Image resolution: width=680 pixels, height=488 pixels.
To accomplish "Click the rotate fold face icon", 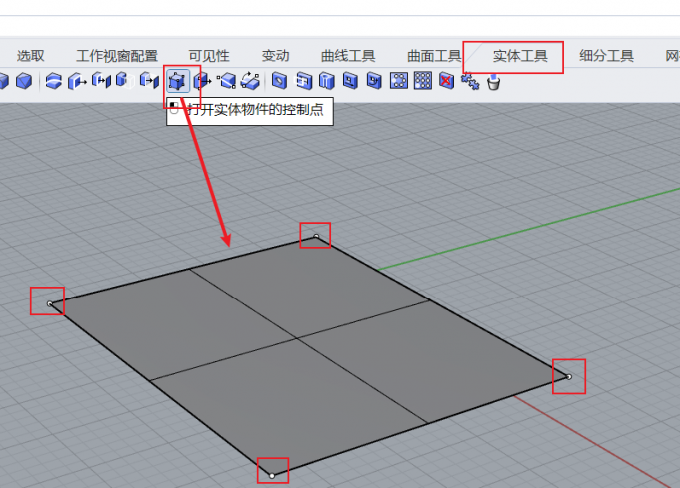I will pos(250,81).
